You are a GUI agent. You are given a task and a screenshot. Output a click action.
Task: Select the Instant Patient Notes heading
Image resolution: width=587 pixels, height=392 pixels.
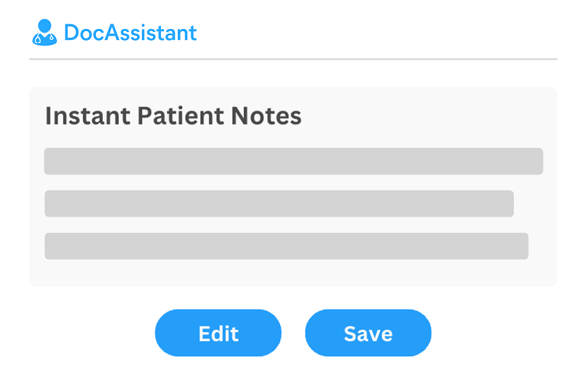(173, 116)
